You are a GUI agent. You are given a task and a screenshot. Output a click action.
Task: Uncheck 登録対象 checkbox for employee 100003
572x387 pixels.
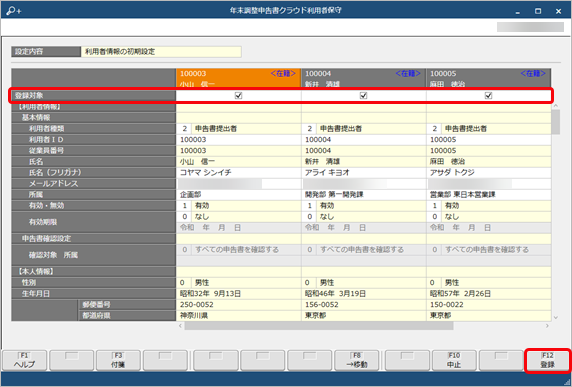click(x=239, y=96)
